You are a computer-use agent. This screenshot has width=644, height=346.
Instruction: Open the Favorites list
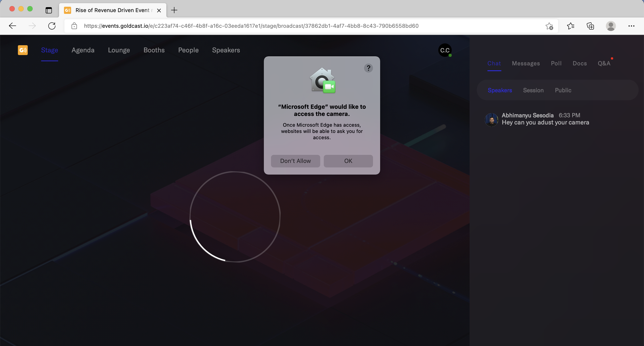coord(570,26)
